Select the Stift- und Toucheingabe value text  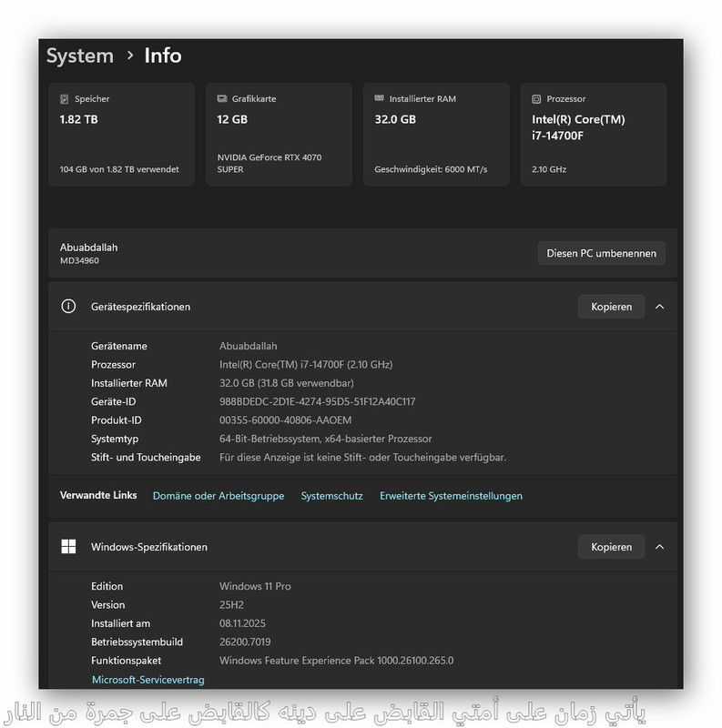[x=362, y=458]
